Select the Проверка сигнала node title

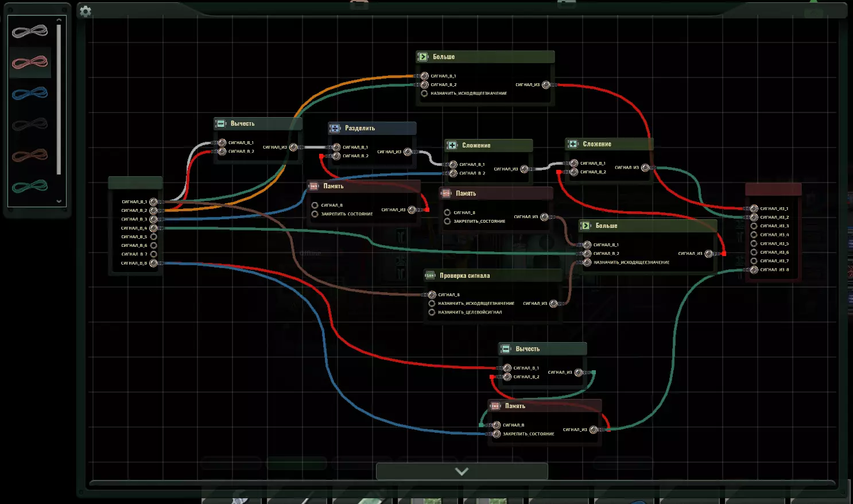(465, 276)
